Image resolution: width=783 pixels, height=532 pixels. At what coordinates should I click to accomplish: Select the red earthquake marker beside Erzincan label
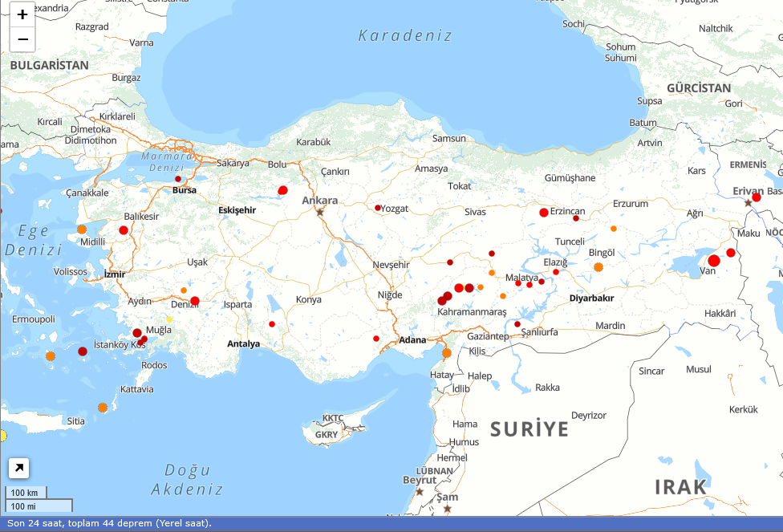[x=544, y=213]
